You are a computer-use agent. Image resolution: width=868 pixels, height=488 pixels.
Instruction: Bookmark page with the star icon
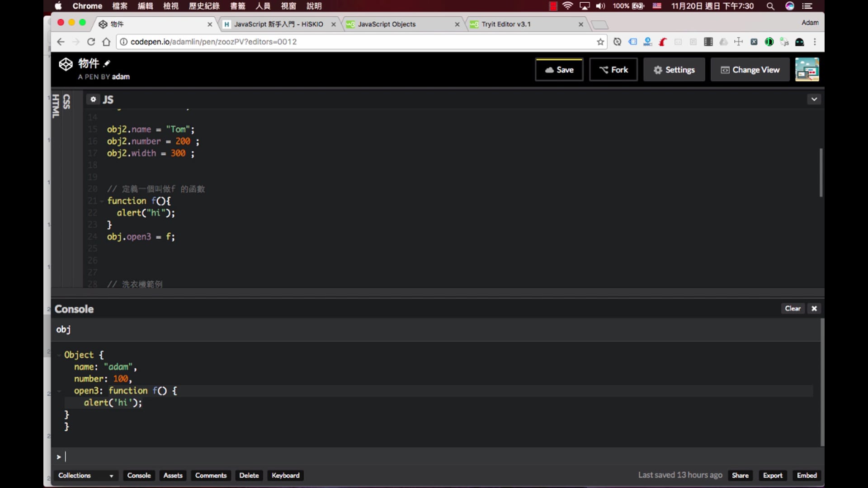pos(600,42)
